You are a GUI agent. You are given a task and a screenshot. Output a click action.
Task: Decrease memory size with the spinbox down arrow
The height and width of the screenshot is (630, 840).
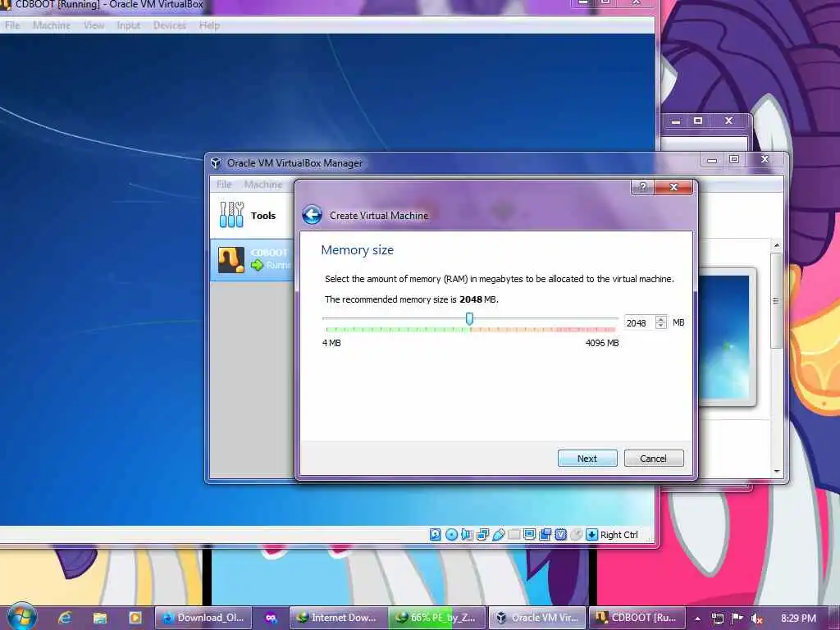(661, 326)
